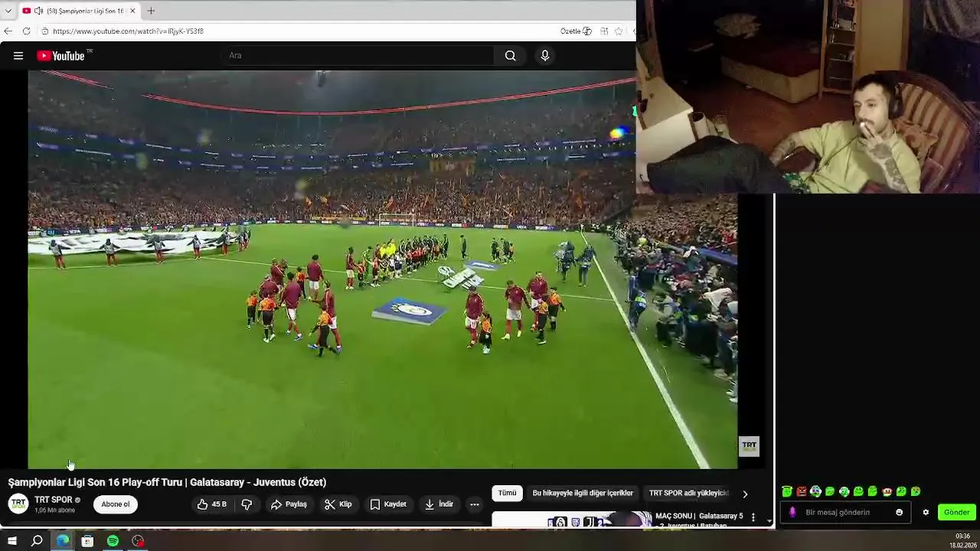The width and height of the screenshot is (980, 551).
Task: Click the video player to pause playback
Action: 383,269
